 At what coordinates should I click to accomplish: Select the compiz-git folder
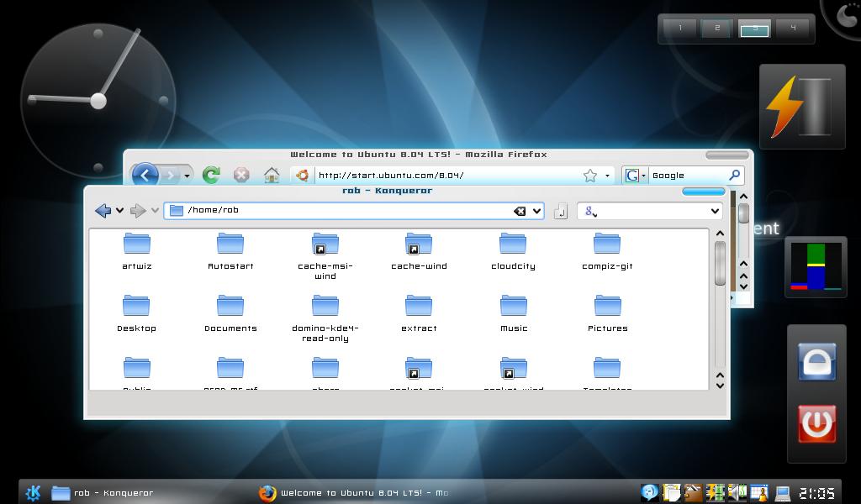(607, 251)
